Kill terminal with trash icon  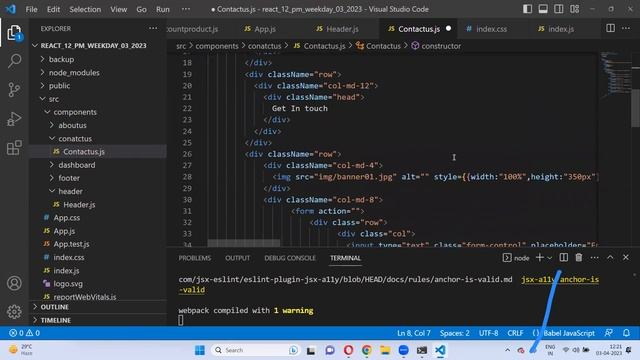[x=579, y=258]
